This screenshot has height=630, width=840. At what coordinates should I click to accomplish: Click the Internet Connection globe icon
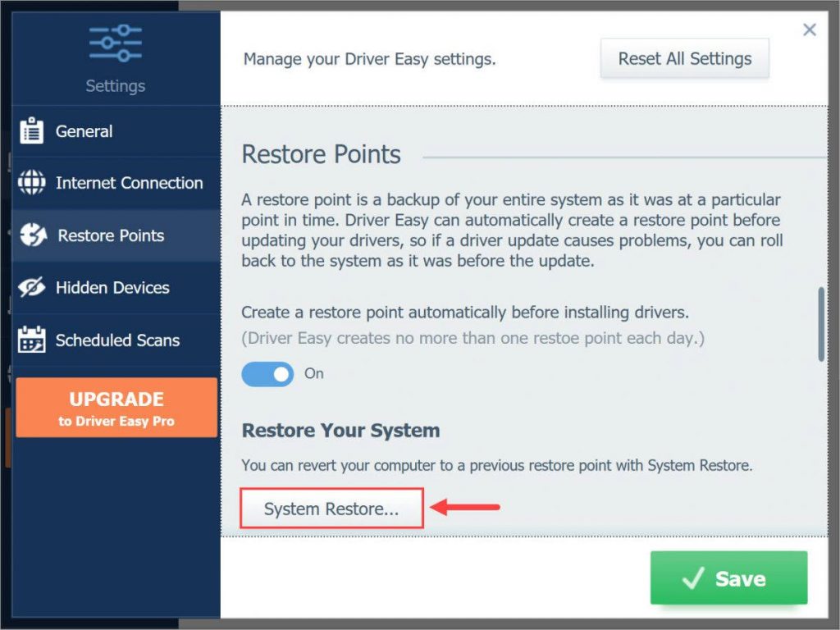[x=32, y=182]
